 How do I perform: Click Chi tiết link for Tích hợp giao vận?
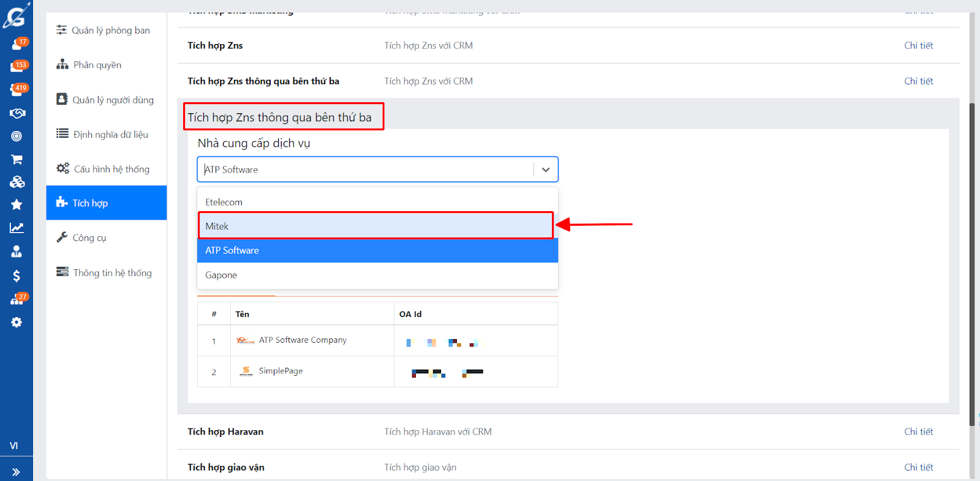[918, 467]
